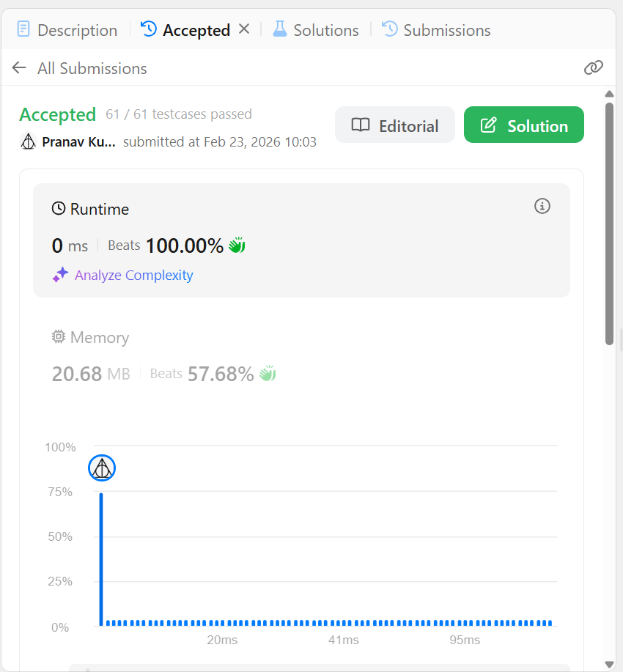Click the Memory chip icon
Viewport: 623px width, 672px height.
pyautogui.click(x=59, y=337)
